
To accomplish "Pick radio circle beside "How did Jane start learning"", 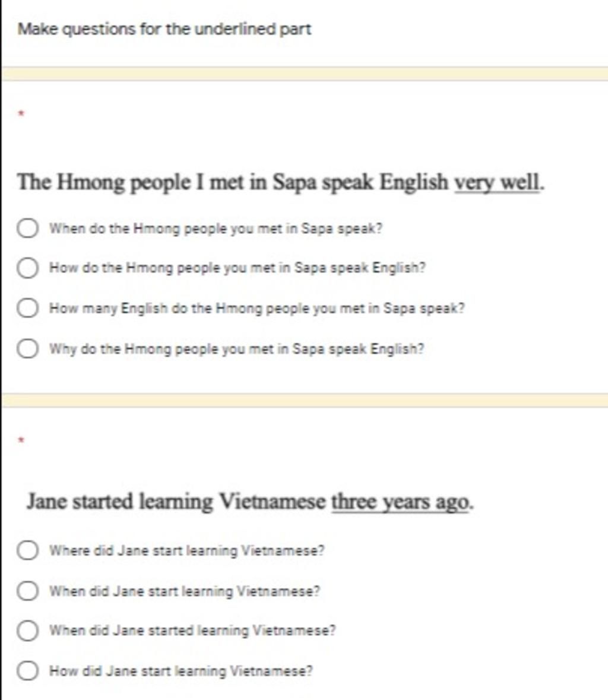I will click(x=27, y=670).
